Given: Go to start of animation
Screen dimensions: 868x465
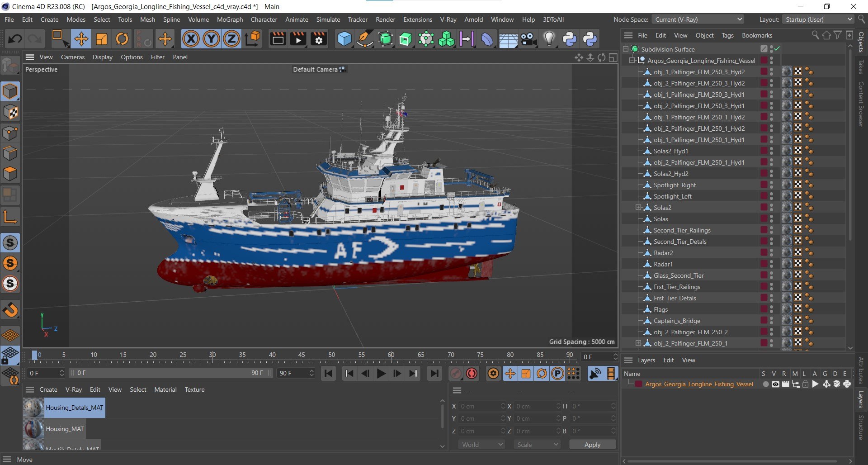Looking at the screenshot, I should (x=328, y=374).
